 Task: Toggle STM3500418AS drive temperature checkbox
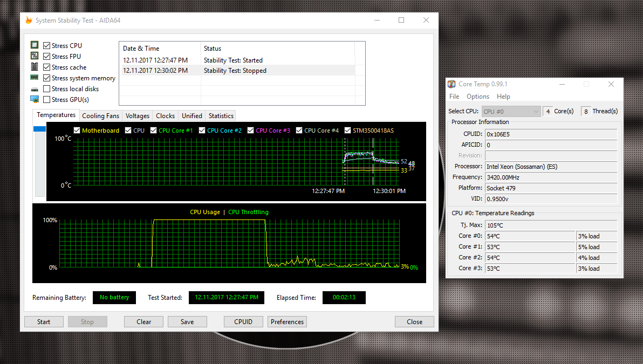point(348,131)
